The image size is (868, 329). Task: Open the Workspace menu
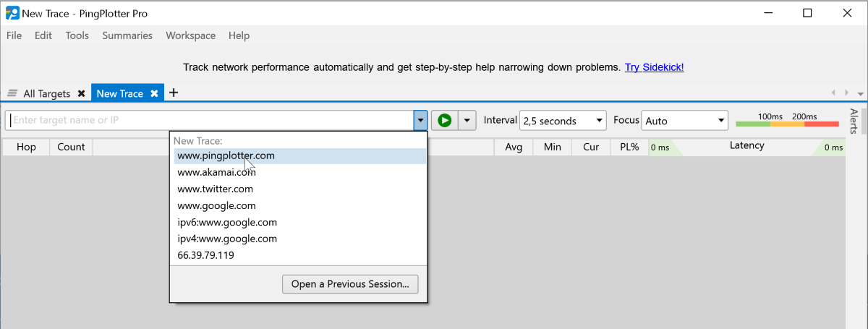[x=190, y=35]
